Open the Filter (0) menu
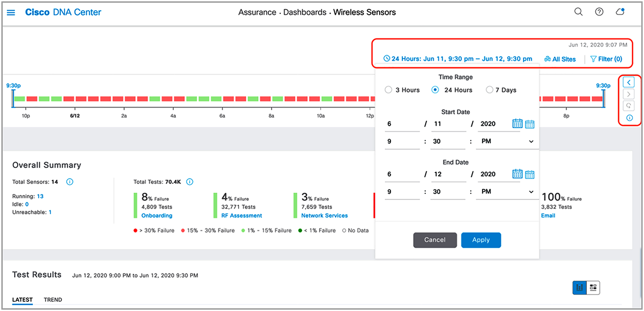 [x=606, y=59]
